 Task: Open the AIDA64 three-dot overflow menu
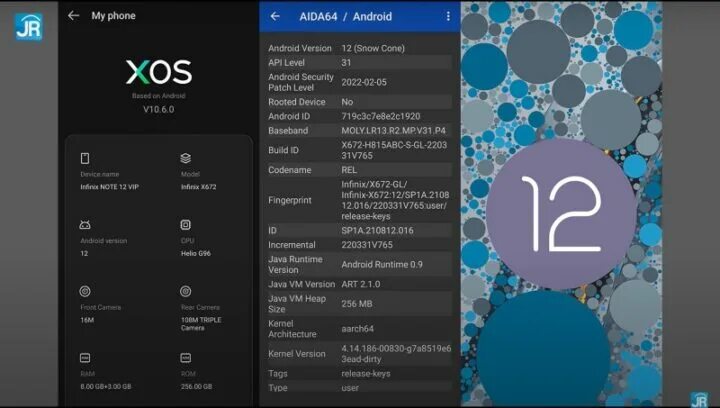[448, 17]
